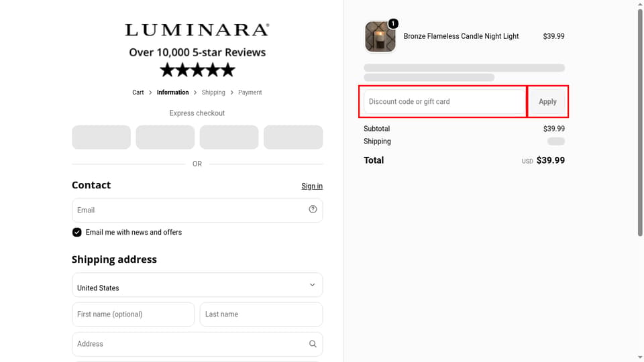Screen dimensions: 644x362
Task: Click the email help question mark icon
Action: (313, 209)
